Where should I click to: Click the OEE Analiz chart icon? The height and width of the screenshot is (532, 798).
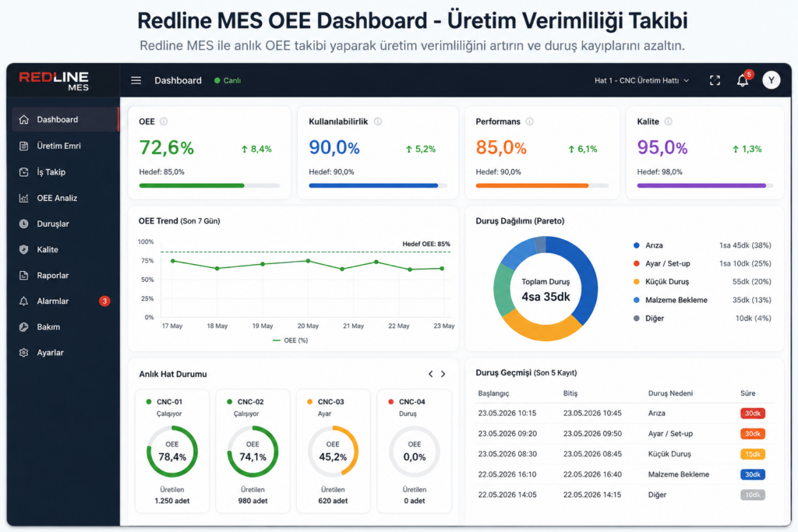[24, 198]
